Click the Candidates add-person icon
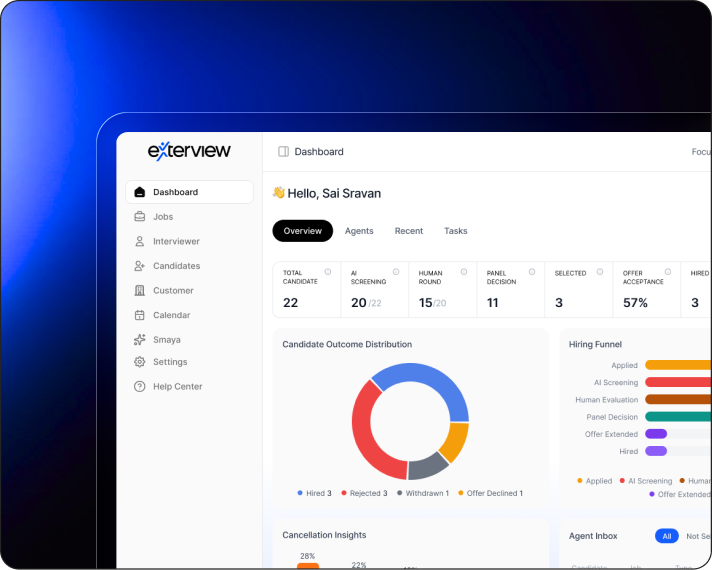Screen dimensions: 712x570 coord(140,266)
